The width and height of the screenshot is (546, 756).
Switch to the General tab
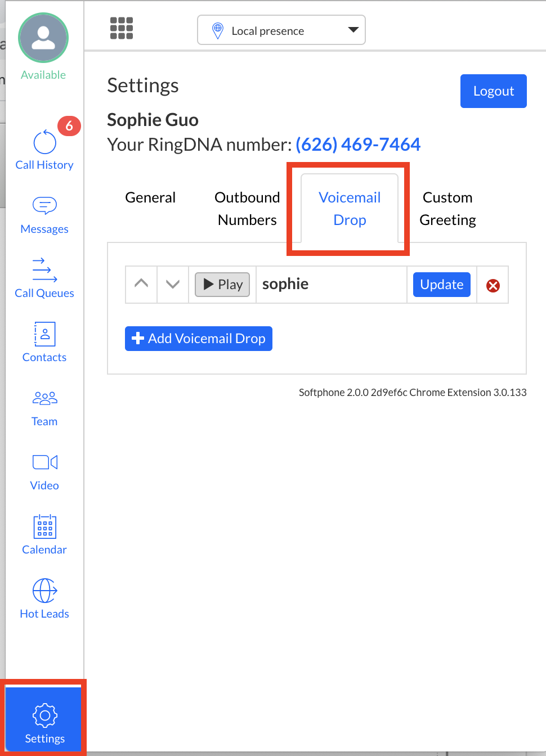(150, 197)
